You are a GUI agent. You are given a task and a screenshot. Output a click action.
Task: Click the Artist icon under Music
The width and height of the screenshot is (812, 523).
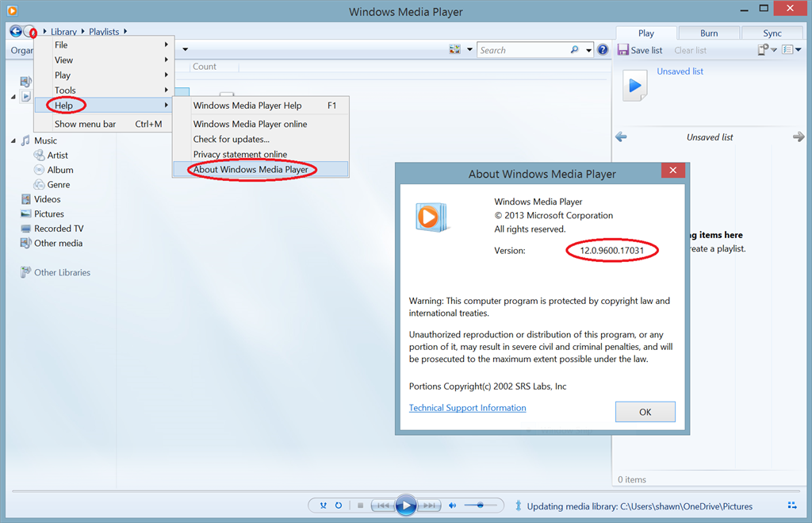(39, 155)
